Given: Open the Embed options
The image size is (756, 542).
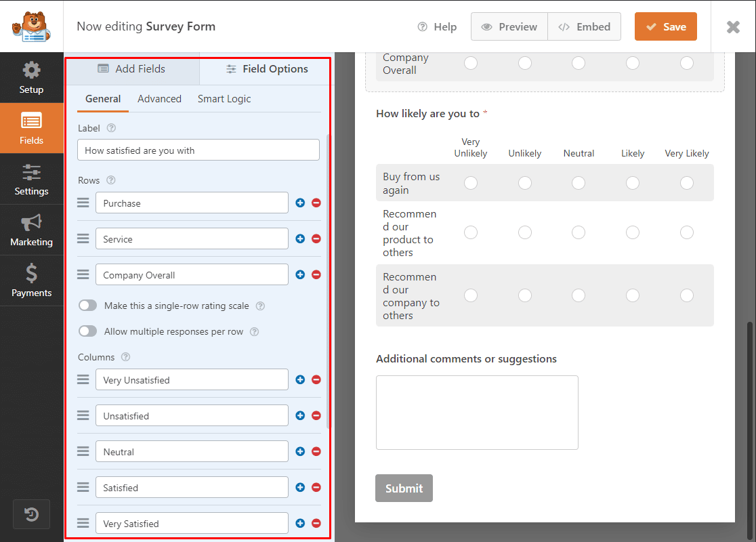Looking at the screenshot, I should 585,26.
